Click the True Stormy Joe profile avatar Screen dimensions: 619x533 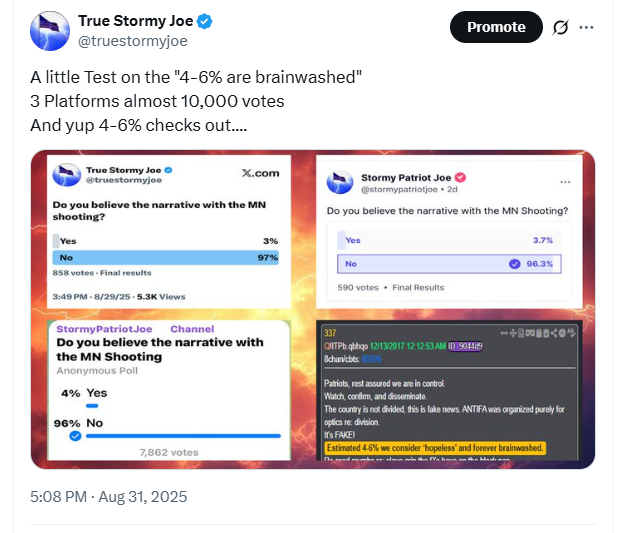tap(50, 30)
